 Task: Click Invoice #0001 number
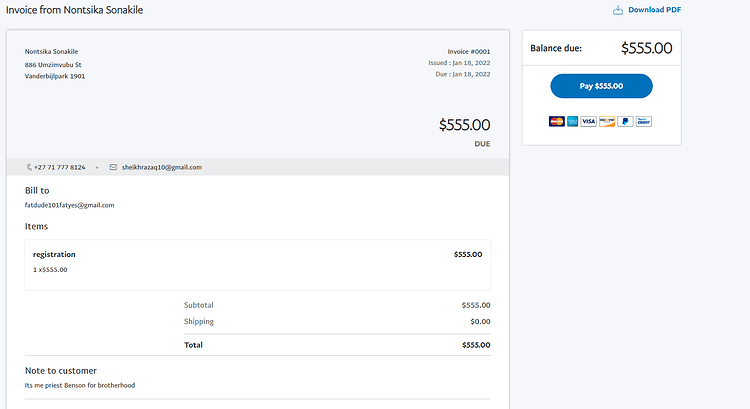tap(469, 52)
